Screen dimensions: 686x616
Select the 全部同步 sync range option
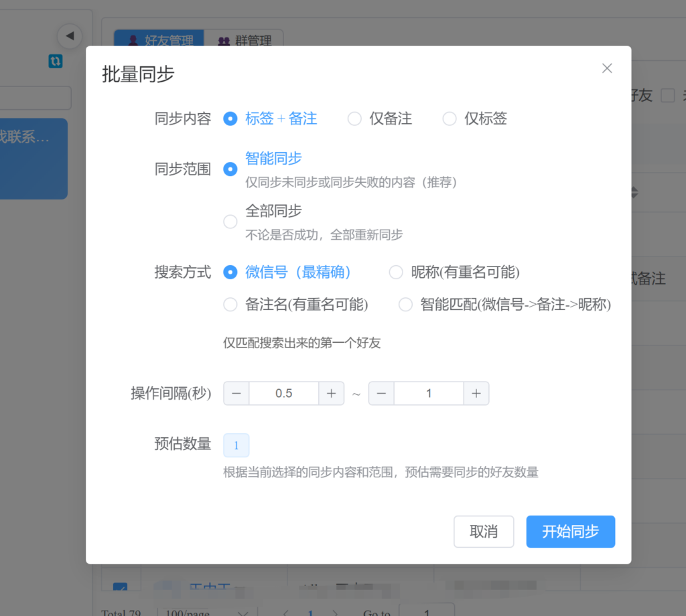(x=230, y=222)
